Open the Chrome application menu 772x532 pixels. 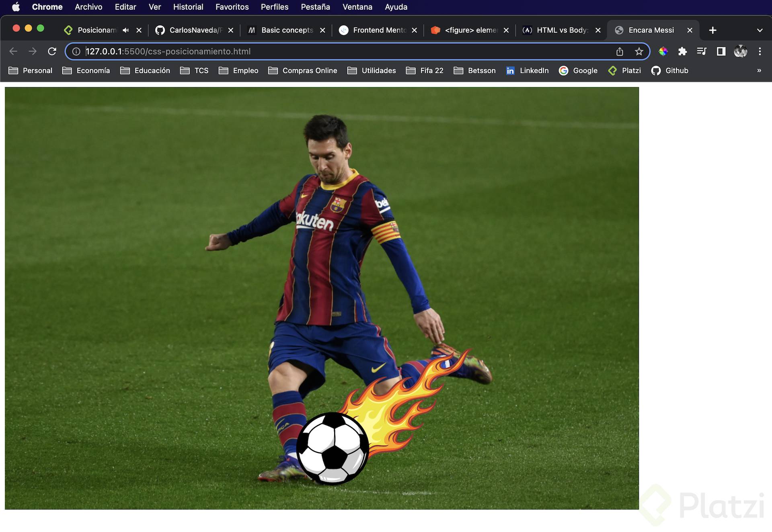pos(47,7)
